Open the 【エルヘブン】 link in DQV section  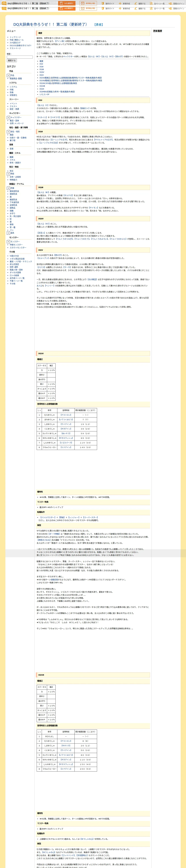pyautogui.click(x=43, y=258)
